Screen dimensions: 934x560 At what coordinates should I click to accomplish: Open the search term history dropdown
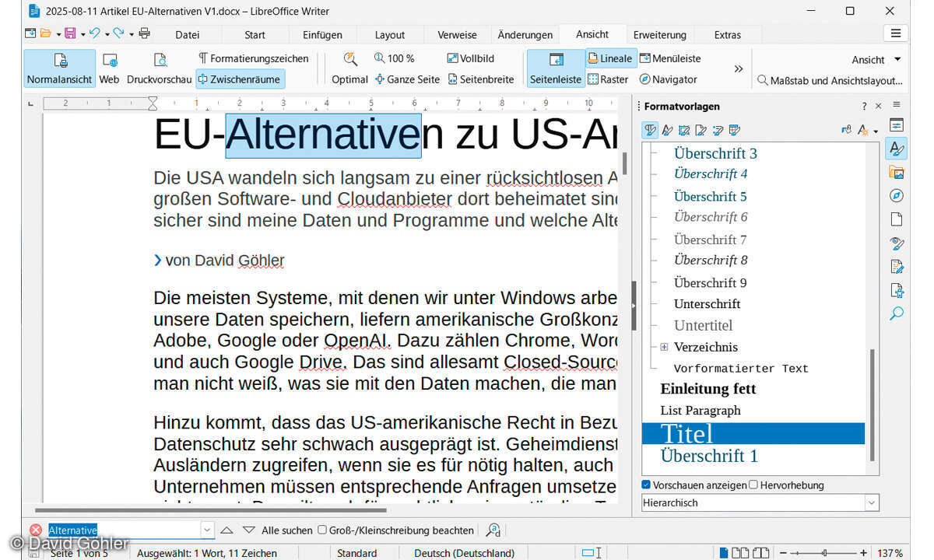point(207,530)
